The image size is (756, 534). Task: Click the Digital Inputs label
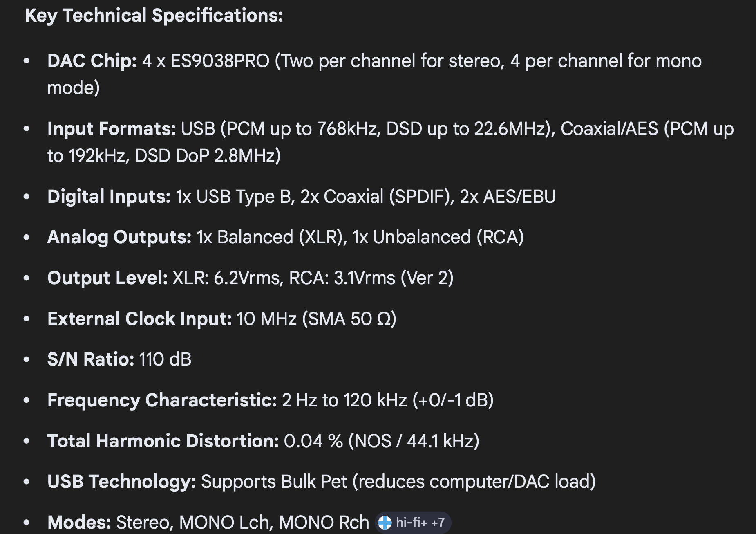[x=109, y=197]
